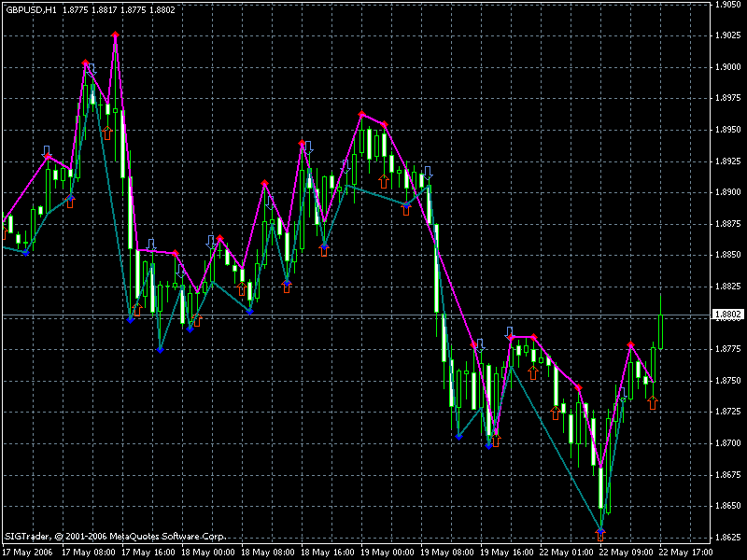Click the 1.9000 price axis label

pos(728,67)
